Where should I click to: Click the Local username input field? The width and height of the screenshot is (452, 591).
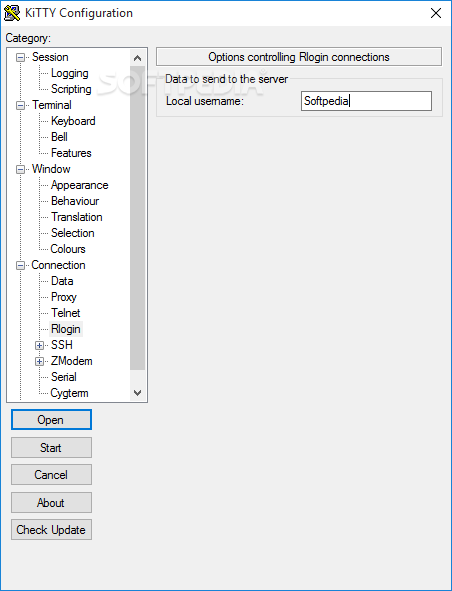pyautogui.click(x=366, y=101)
